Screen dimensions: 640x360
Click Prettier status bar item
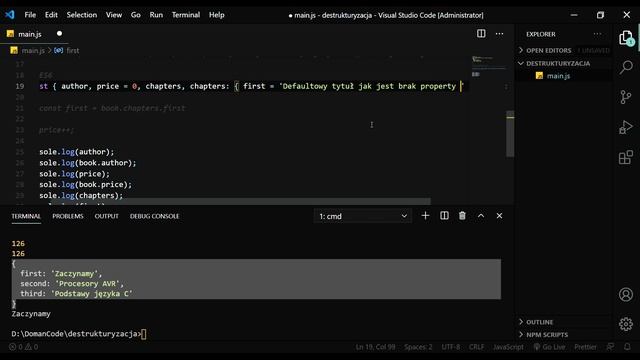(x=585, y=347)
